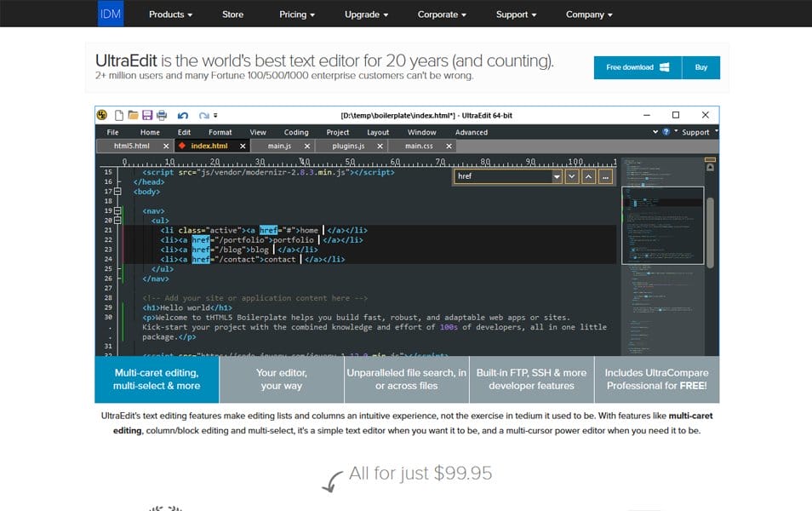The height and width of the screenshot is (511, 812).
Task: Select the Multi-caret editing feature tab
Action: click(x=157, y=379)
